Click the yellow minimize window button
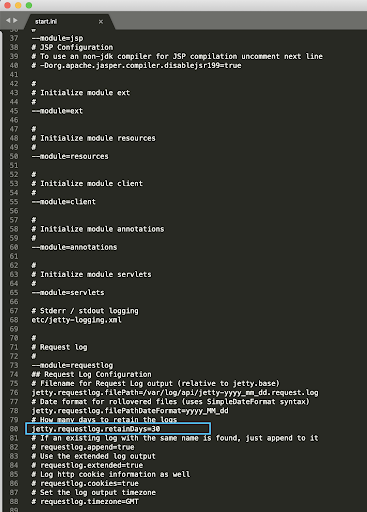The height and width of the screenshot is (512, 367). [x=18, y=5]
